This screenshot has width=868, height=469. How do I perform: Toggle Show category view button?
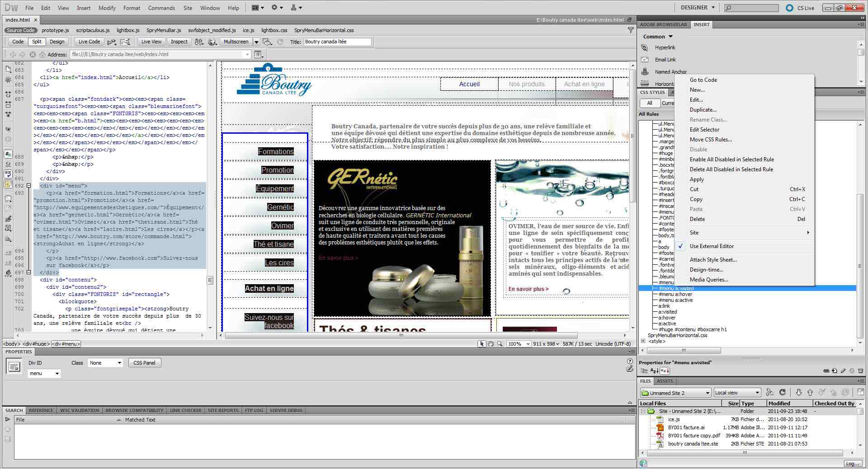(x=645, y=371)
